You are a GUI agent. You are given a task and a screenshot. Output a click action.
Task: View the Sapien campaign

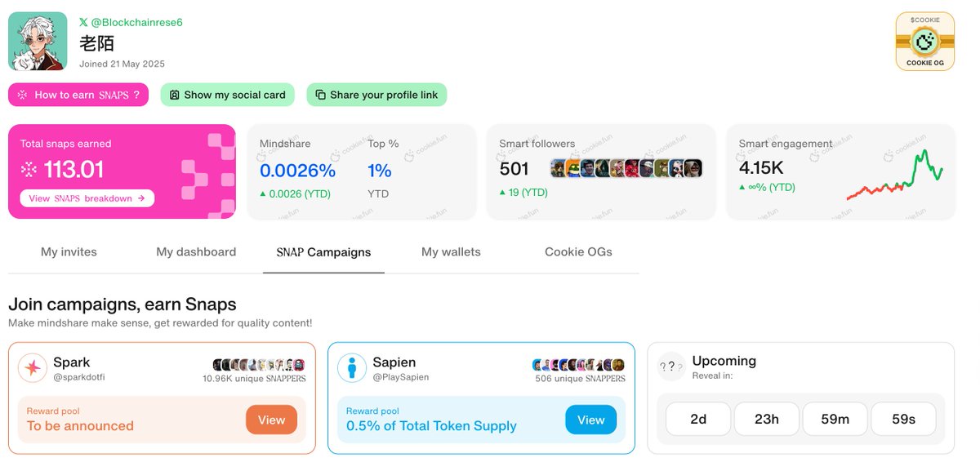click(x=590, y=420)
